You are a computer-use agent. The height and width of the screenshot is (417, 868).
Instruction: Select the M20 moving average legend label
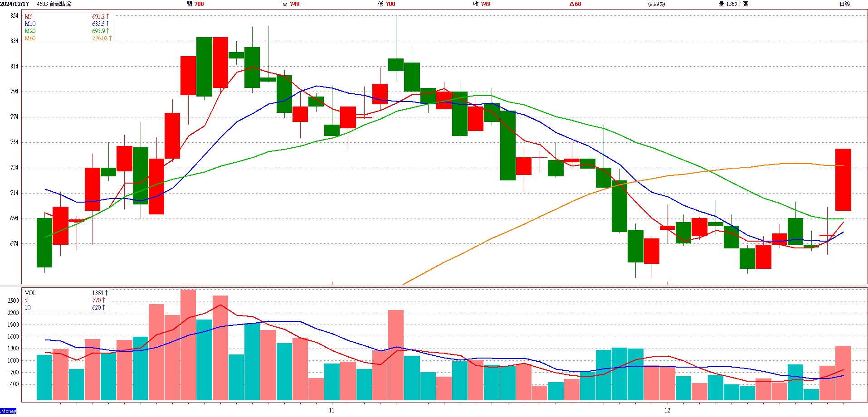pyautogui.click(x=30, y=31)
